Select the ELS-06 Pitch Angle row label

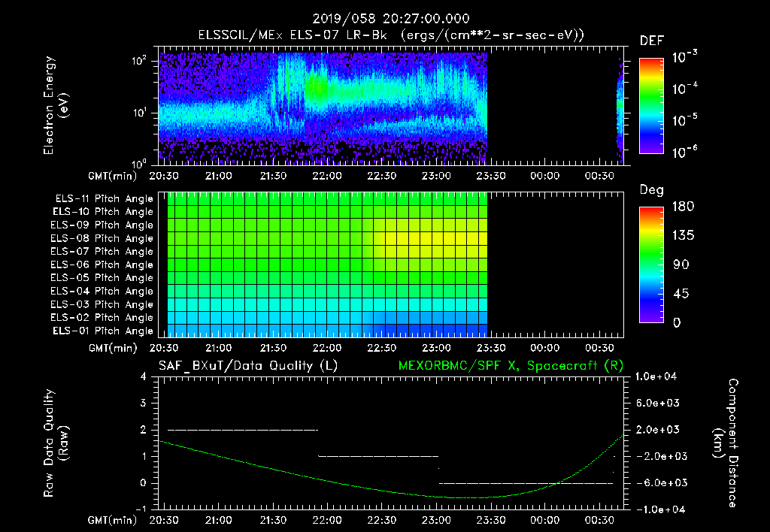click(102, 265)
